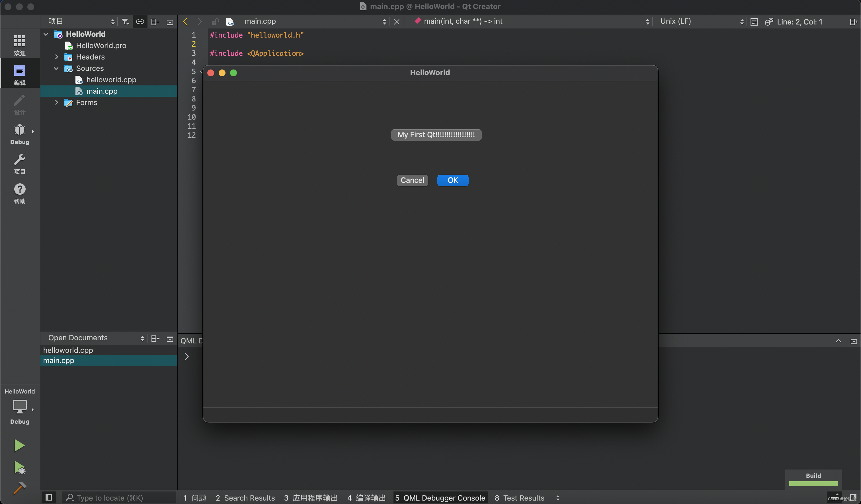Split the Projects side panel

pos(155,22)
